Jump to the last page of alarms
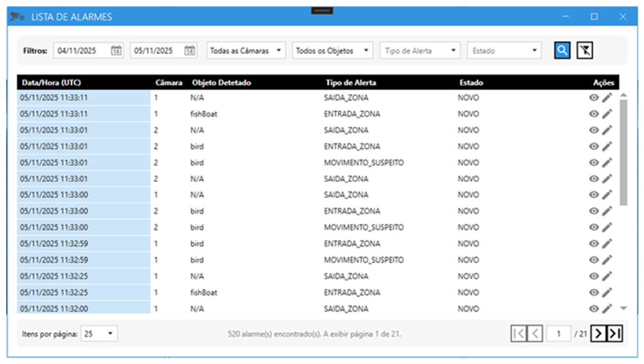Screen dimensions: 644x364 615,334
